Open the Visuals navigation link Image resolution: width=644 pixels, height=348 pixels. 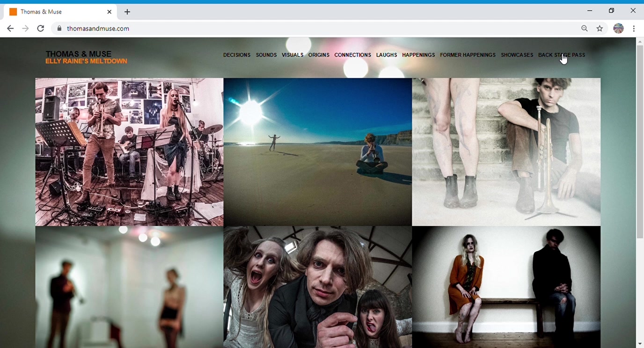click(x=293, y=55)
